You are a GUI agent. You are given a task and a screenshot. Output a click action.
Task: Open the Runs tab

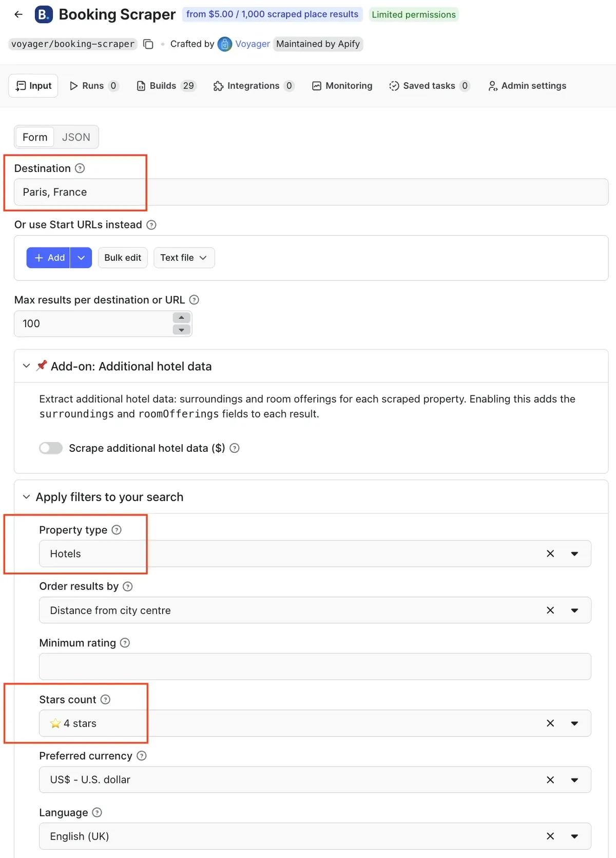click(x=94, y=86)
